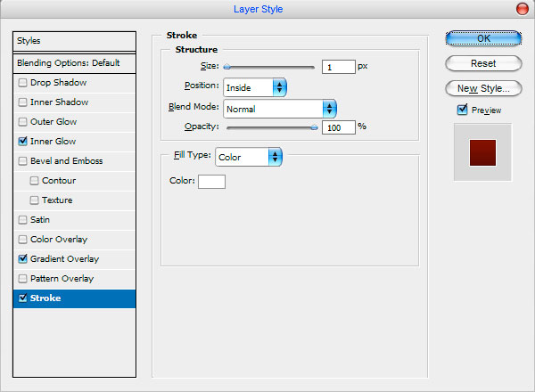Open the Contour settings label
Screen dimensions: 535x392
click(x=59, y=180)
